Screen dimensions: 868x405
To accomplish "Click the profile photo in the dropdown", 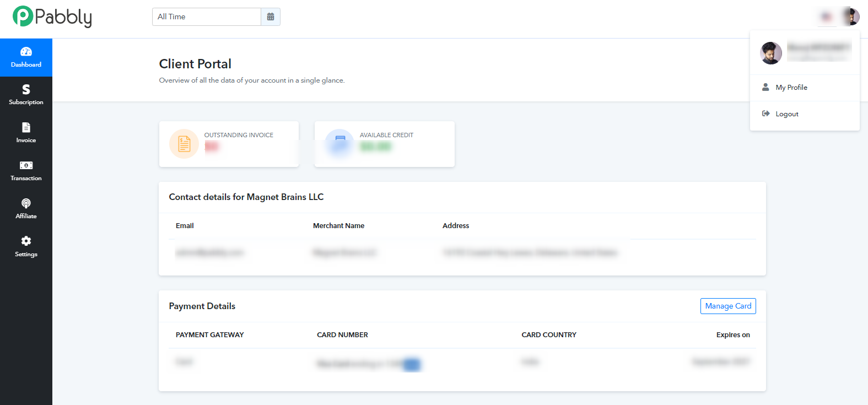I will (x=771, y=53).
